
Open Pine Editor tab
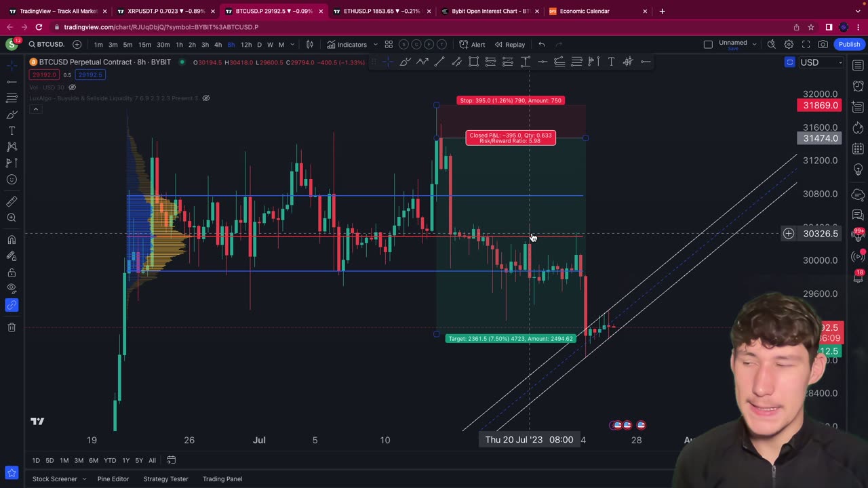coord(113,479)
